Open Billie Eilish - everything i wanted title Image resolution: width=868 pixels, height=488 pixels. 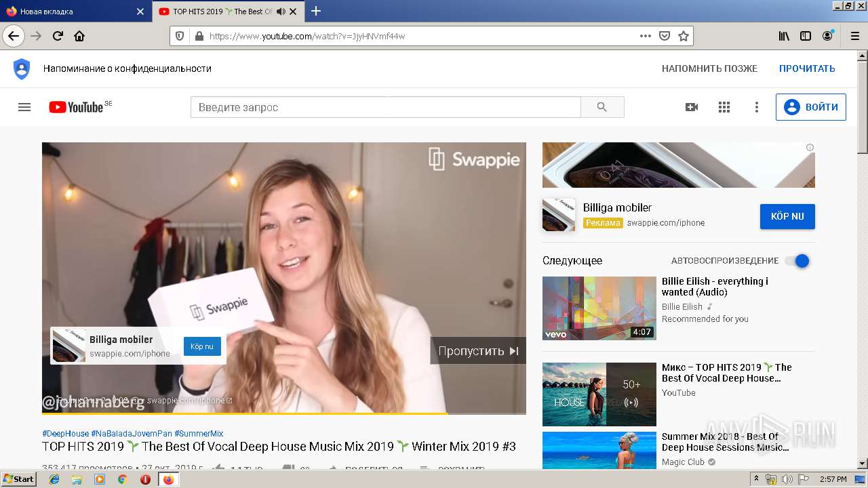pos(715,287)
